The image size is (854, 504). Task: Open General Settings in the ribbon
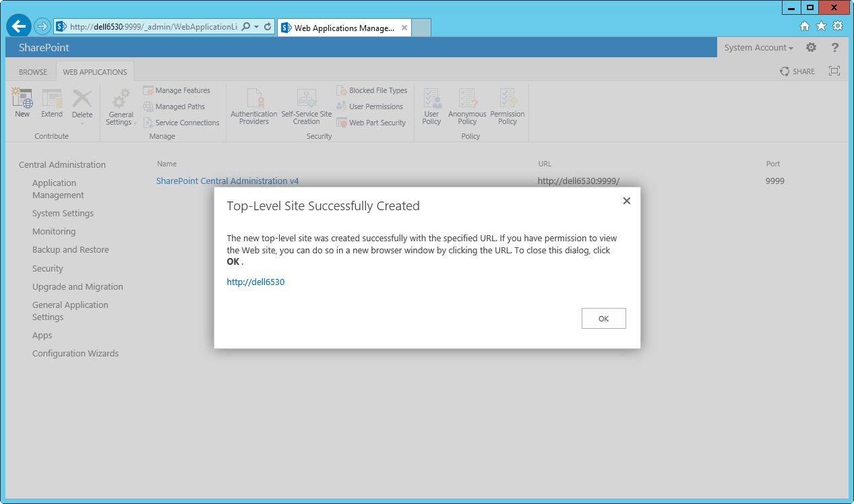[x=121, y=108]
